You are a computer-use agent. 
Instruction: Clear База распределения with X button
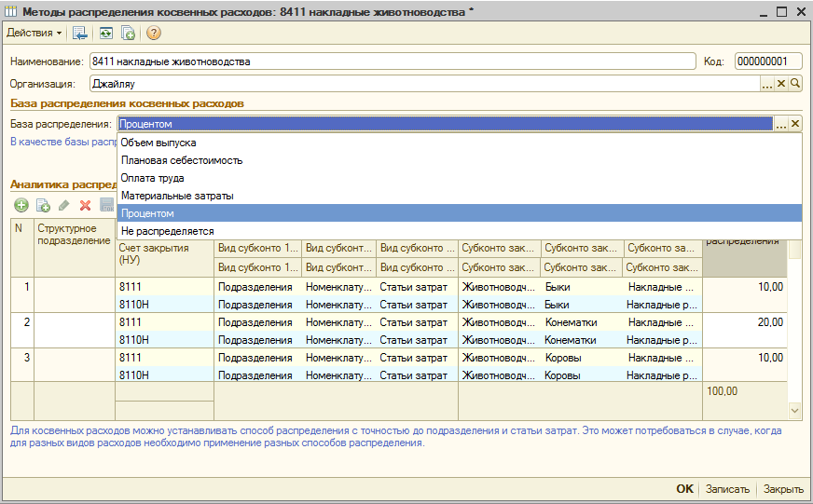[x=795, y=124]
